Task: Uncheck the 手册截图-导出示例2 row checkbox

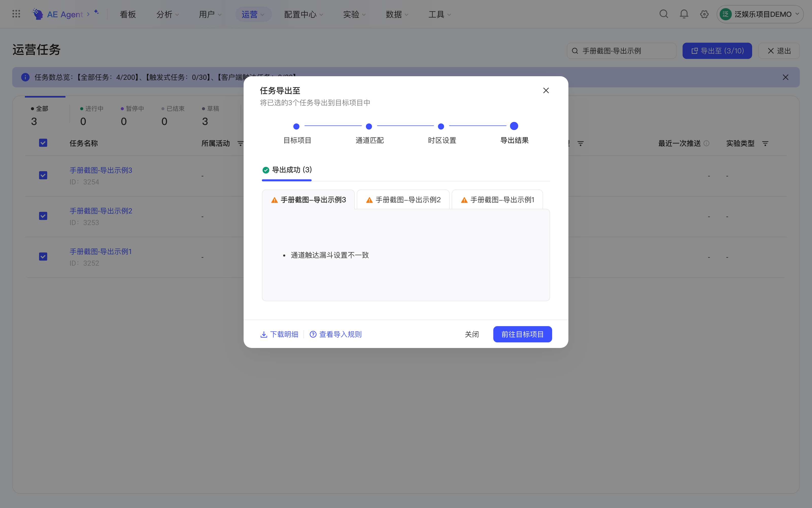Action: [x=43, y=216]
